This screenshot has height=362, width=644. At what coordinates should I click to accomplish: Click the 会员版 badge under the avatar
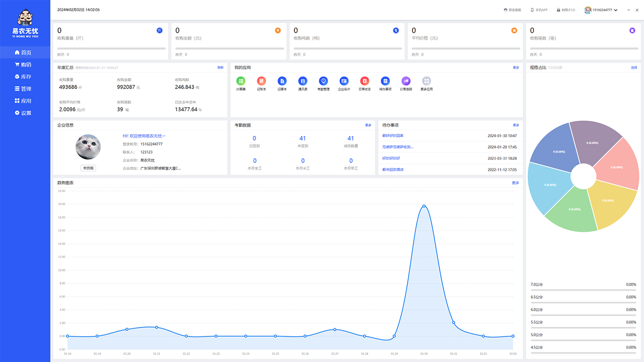click(88, 168)
